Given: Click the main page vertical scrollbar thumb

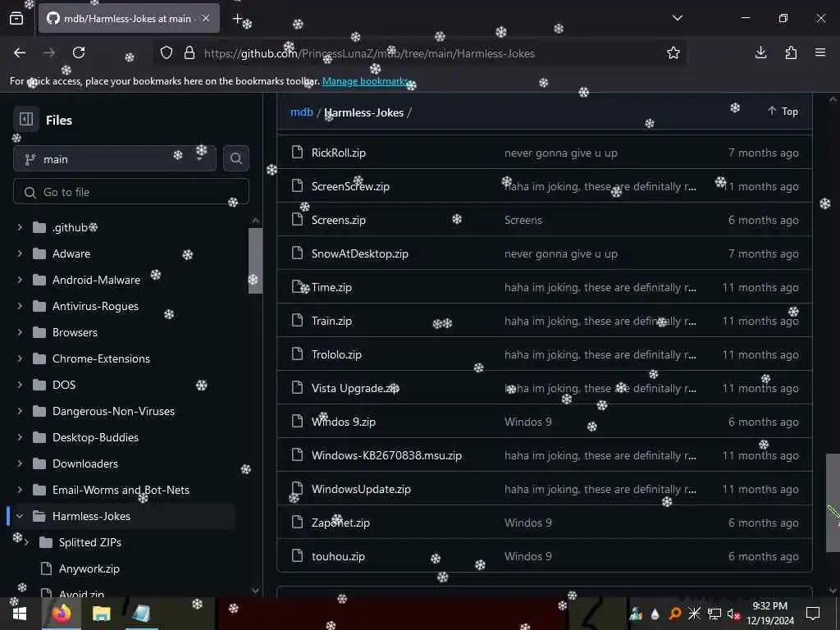Looking at the screenshot, I should click(x=833, y=503).
